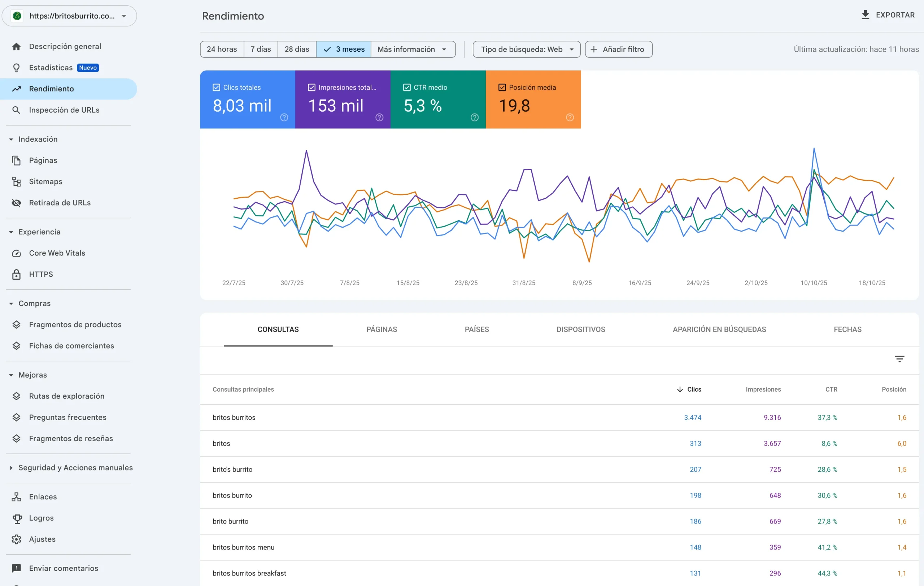Image resolution: width=924 pixels, height=586 pixels.
Task: Switch to the DISPOSITIVOS tab
Action: pos(580,329)
